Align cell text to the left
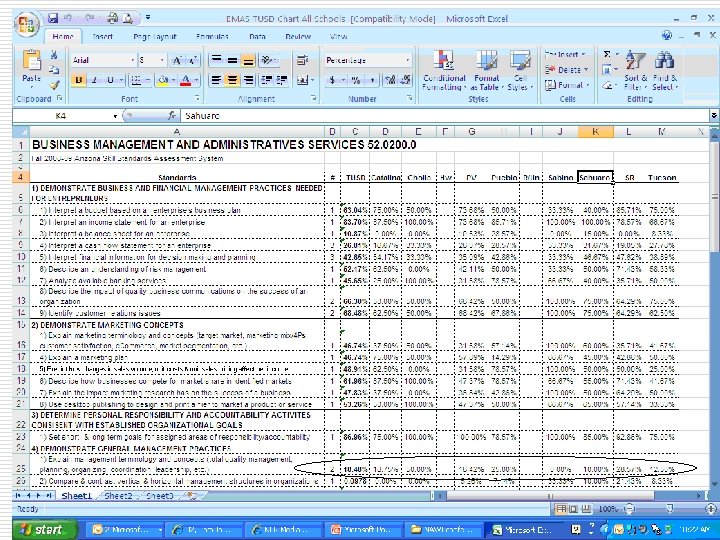720x540 pixels. coord(215,80)
